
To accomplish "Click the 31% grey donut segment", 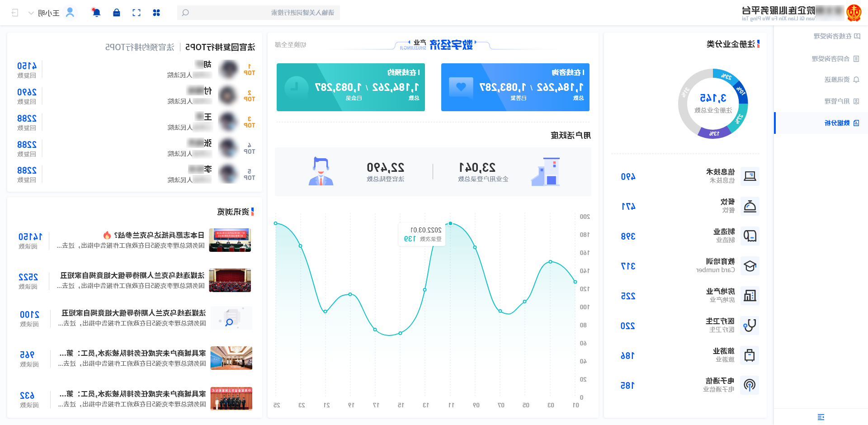I will tap(686, 93).
